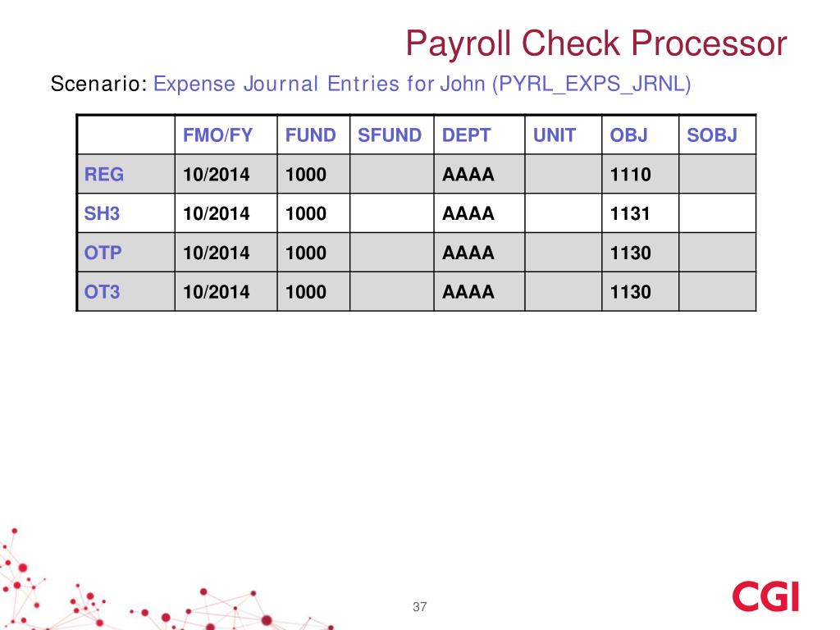Click the SFUND column header

(x=390, y=135)
